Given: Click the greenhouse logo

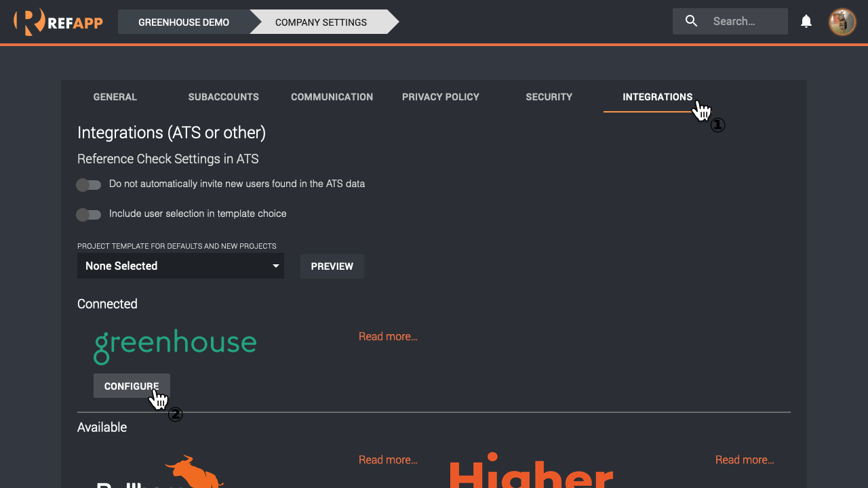Looking at the screenshot, I should pyautogui.click(x=175, y=346).
